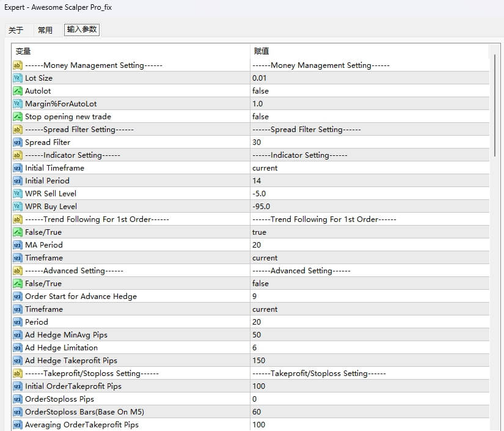Image resolution: width=504 pixels, height=431 pixels.
Task: Click the OrderStoploss Pips icon
Action: pos(17,399)
